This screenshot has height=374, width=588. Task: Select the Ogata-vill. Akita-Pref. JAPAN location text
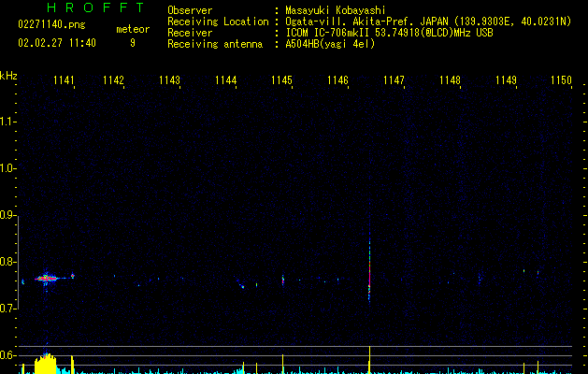[x=428, y=22]
